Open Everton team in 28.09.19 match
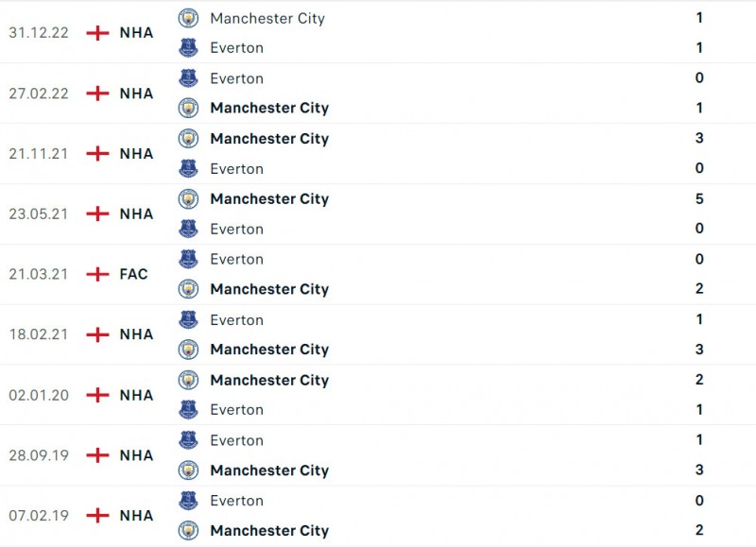756x547 pixels. (x=236, y=440)
